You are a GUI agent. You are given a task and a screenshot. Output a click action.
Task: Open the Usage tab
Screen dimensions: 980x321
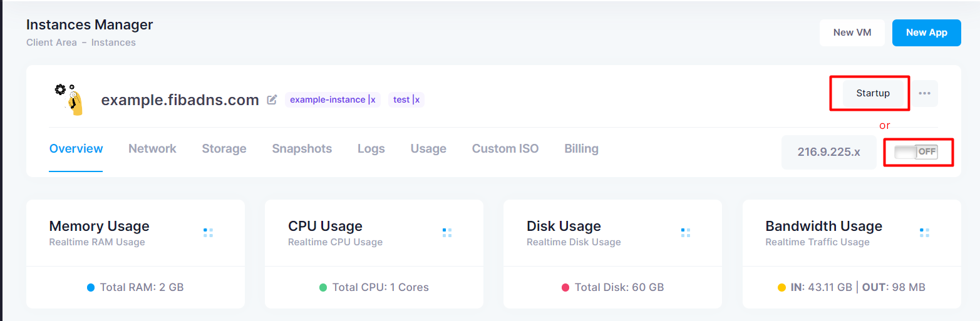428,149
